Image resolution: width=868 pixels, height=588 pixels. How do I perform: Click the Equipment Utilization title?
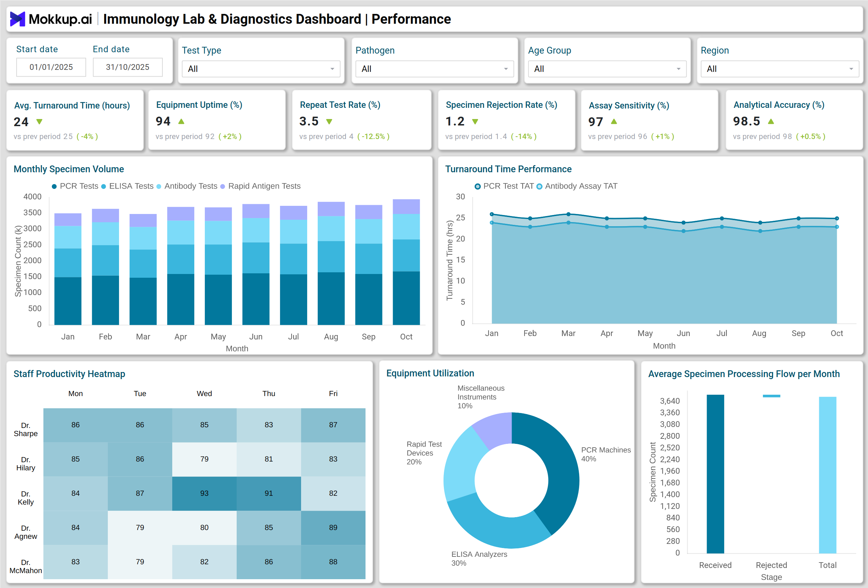pyautogui.click(x=430, y=373)
